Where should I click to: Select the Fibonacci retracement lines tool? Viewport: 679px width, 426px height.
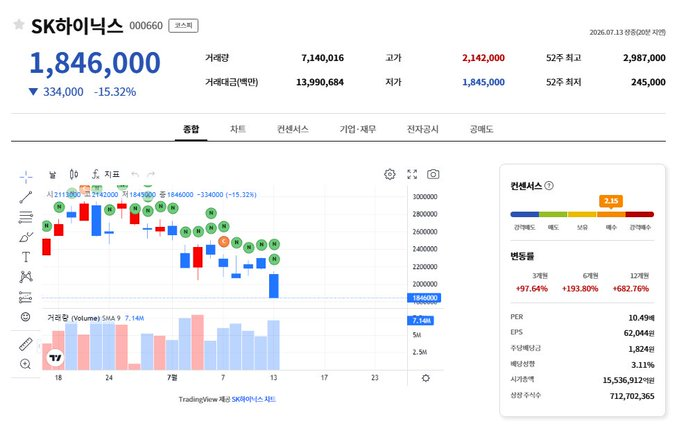[x=26, y=217]
